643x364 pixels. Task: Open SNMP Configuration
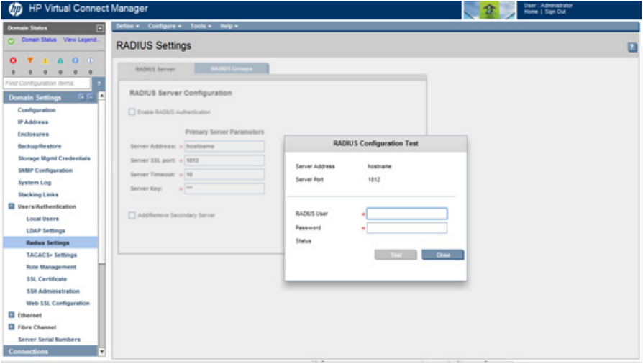point(45,170)
